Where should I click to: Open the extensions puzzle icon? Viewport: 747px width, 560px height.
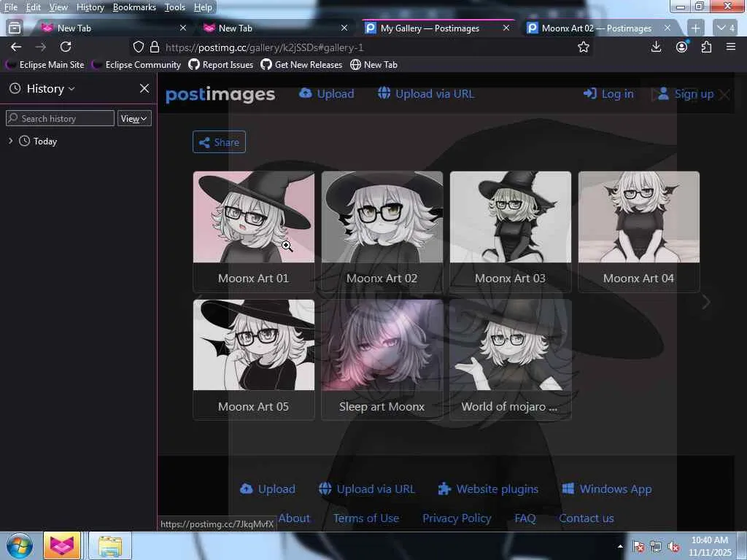(x=706, y=47)
